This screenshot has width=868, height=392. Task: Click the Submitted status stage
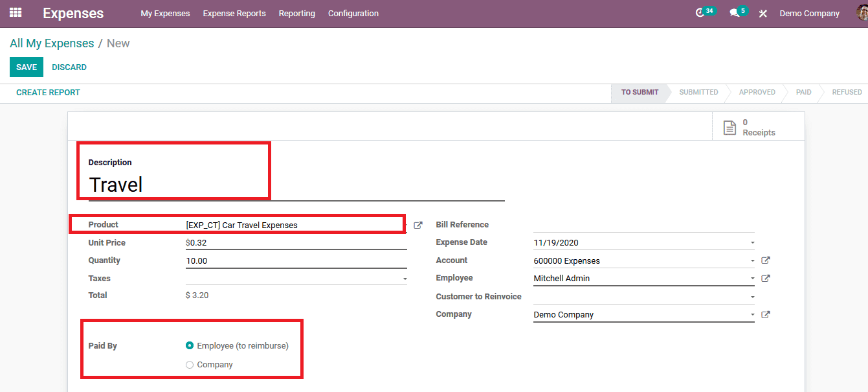[698, 93]
